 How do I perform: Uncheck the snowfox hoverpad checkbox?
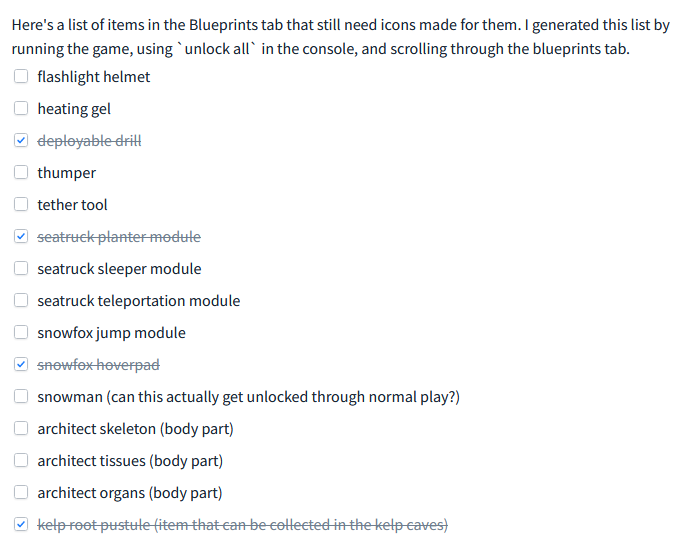coord(21,364)
